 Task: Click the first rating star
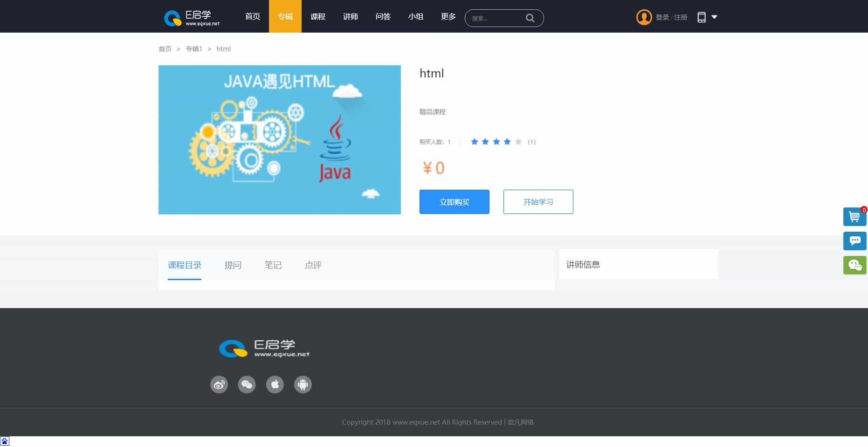[475, 142]
